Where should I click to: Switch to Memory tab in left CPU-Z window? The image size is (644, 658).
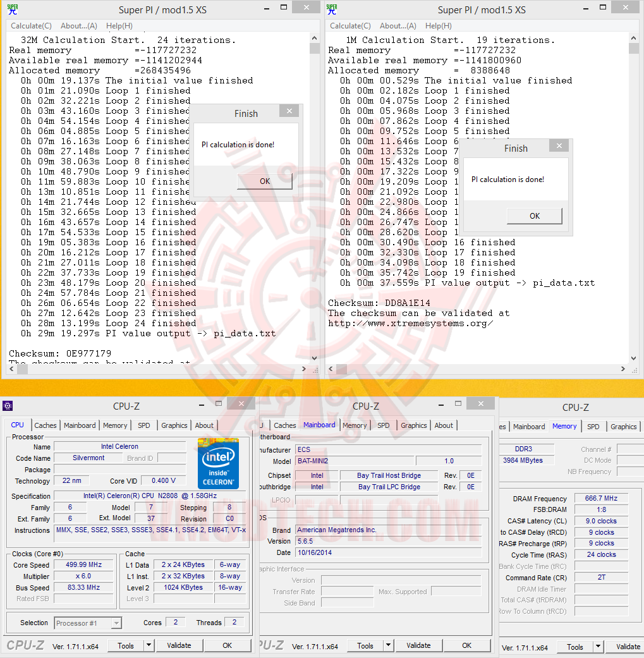115,425
